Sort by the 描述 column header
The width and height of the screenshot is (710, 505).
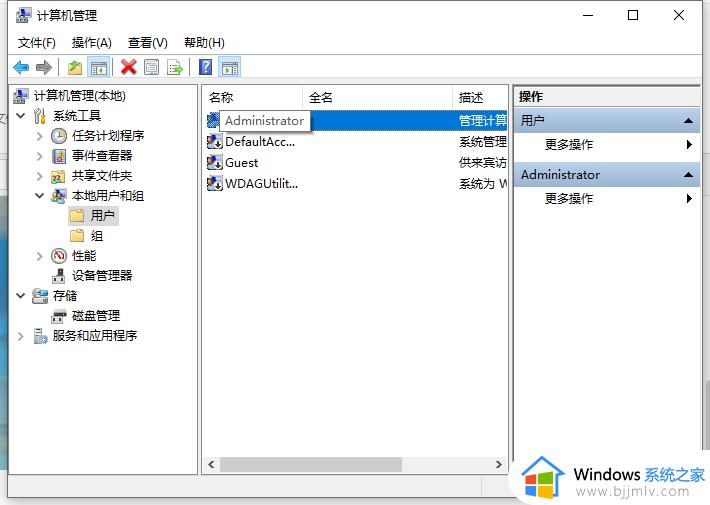pyautogui.click(x=480, y=97)
